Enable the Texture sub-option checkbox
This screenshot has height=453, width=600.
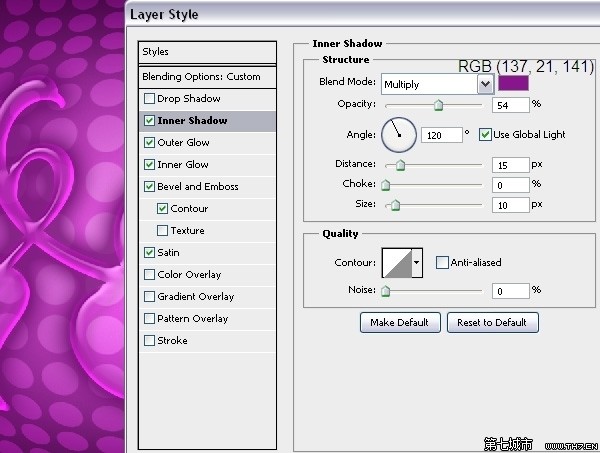tap(162, 231)
